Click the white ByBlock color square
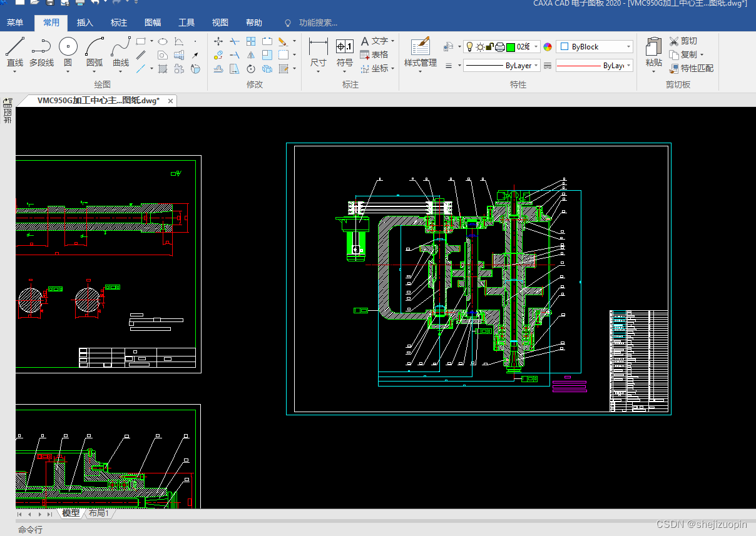 [x=564, y=47]
